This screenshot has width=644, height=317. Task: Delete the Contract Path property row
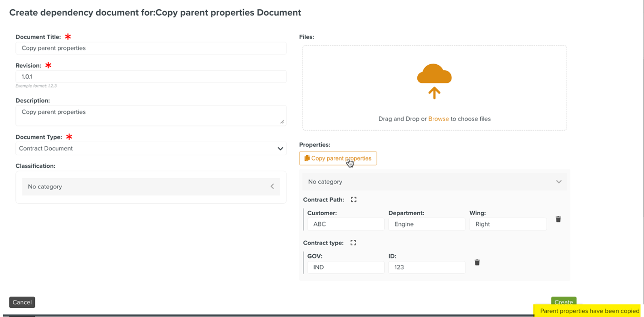pyautogui.click(x=558, y=219)
